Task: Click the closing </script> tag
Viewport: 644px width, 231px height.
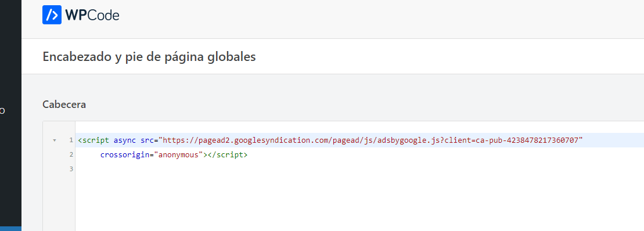Action: coord(228,155)
